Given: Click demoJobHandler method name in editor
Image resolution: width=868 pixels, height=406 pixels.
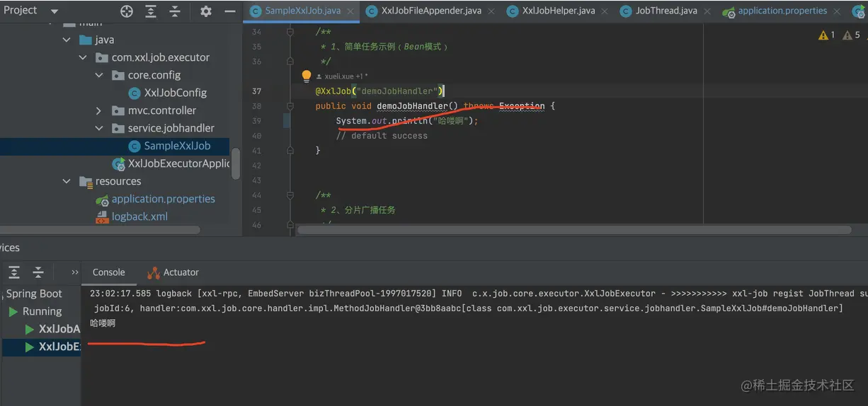Looking at the screenshot, I should pyautogui.click(x=412, y=106).
